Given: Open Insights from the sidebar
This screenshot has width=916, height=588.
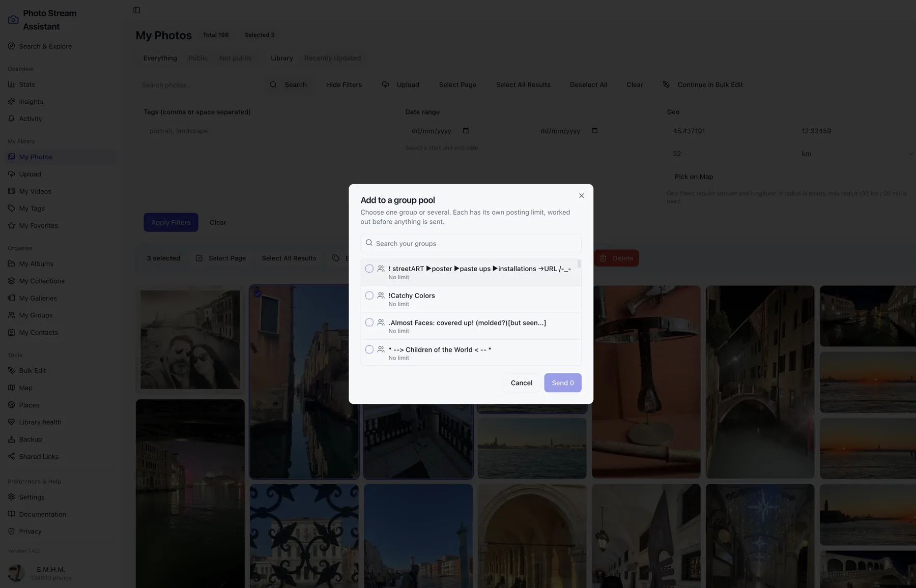Looking at the screenshot, I should pos(31,102).
